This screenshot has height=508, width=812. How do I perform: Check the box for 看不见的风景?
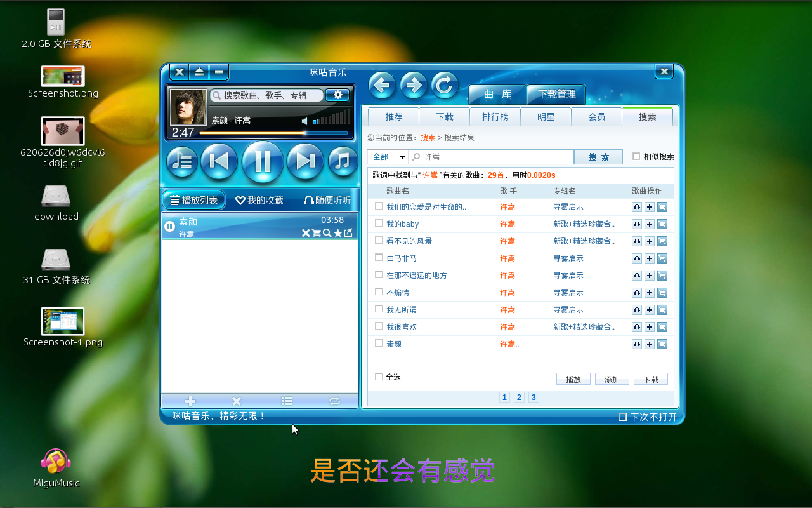379,240
